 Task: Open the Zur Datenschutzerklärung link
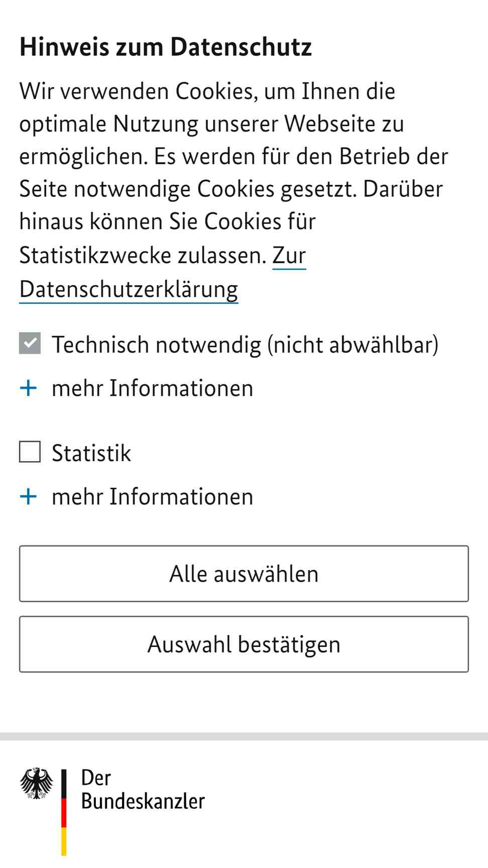(163, 272)
